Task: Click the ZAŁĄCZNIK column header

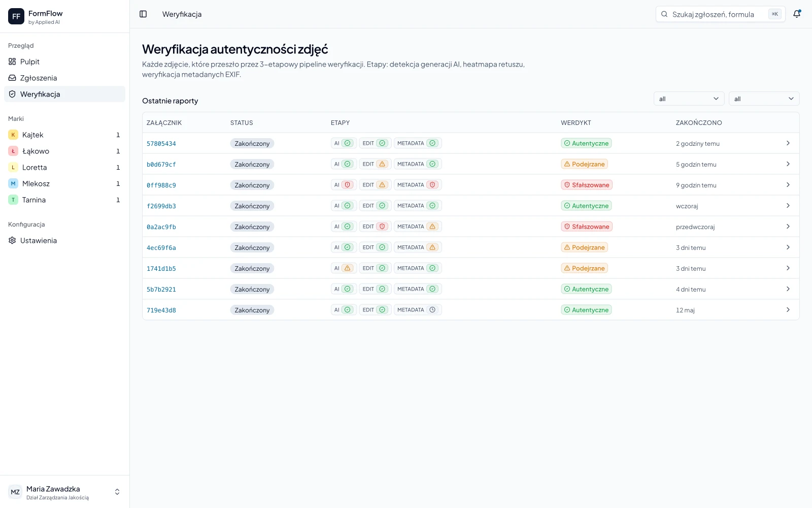Action: pos(164,123)
